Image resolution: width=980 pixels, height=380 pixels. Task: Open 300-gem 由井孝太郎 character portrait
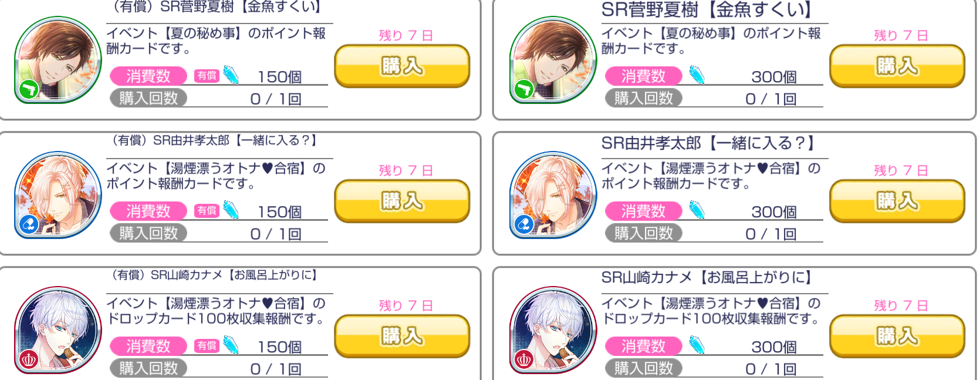click(553, 195)
